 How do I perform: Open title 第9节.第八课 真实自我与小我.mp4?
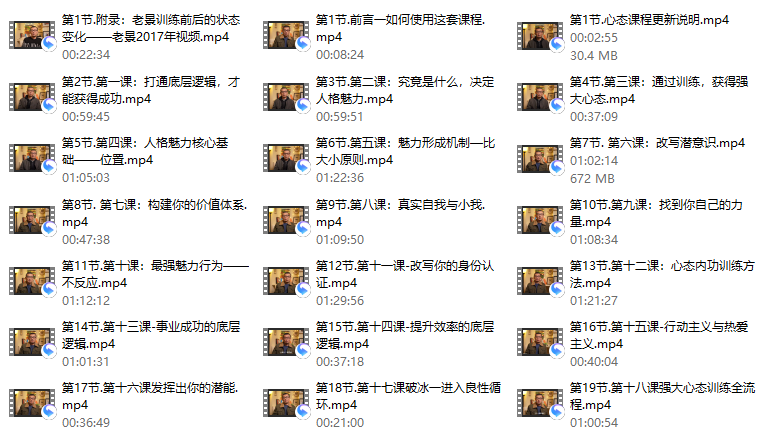coord(400,213)
